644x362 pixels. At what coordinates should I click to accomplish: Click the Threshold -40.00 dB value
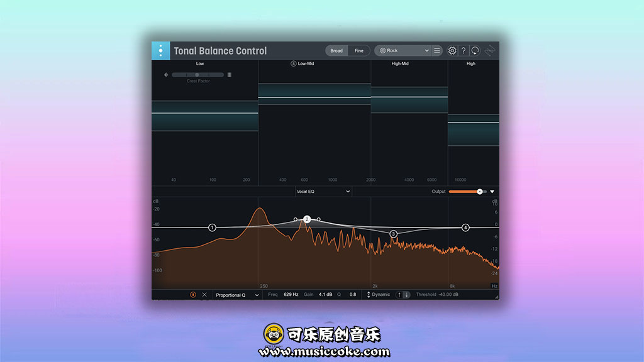[x=448, y=294]
